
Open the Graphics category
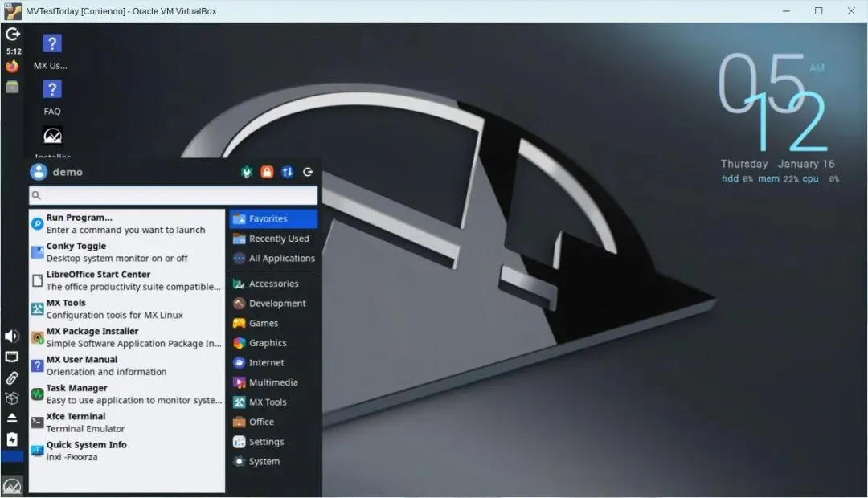tap(273, 343)
